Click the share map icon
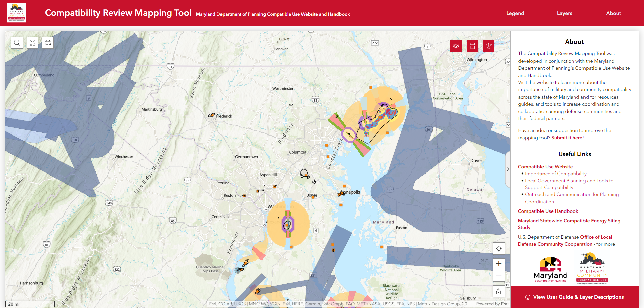The height and width of the screenshot is (308, 644). [x=488, y=46]
